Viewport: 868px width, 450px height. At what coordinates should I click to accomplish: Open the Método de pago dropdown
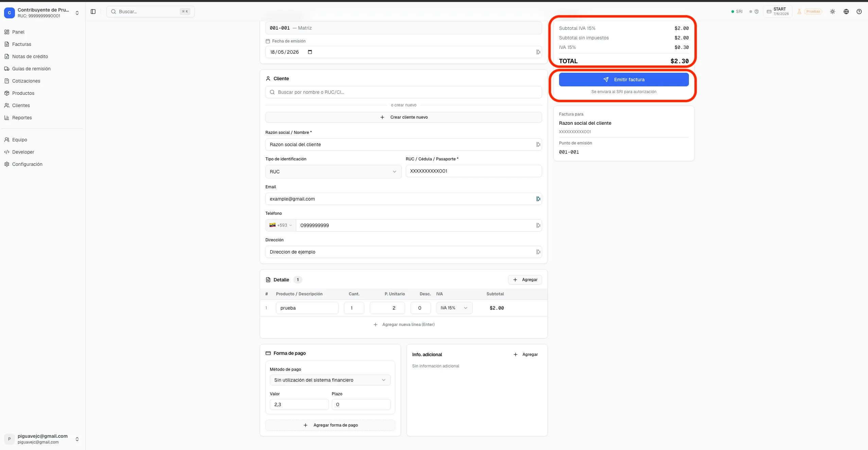(330, 380)
